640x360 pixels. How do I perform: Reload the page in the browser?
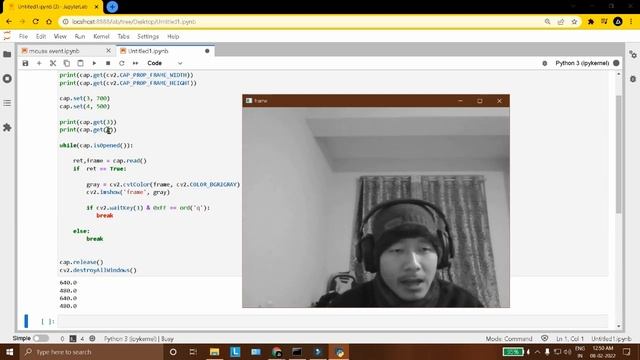click(36, 22)
